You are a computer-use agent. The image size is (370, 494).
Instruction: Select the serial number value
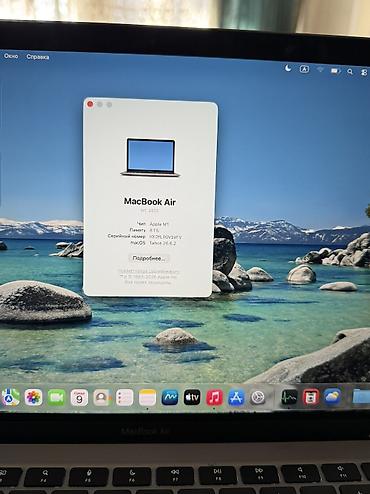pyautogui.click(x=166, y=237)
